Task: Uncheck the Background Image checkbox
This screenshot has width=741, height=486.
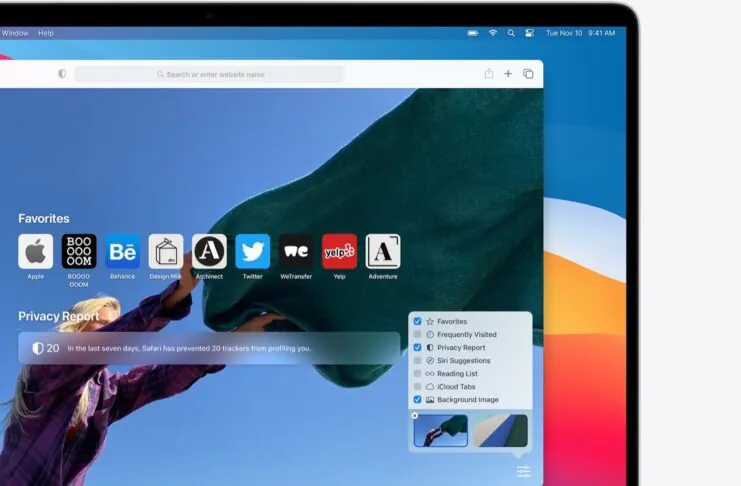Action: 417,399
